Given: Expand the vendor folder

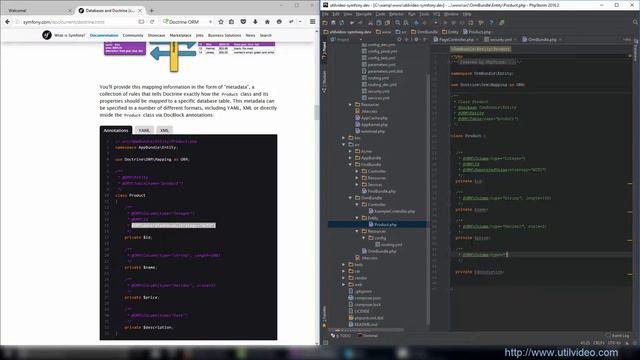Looking at the screenshot, I should (x=344, y=278).
